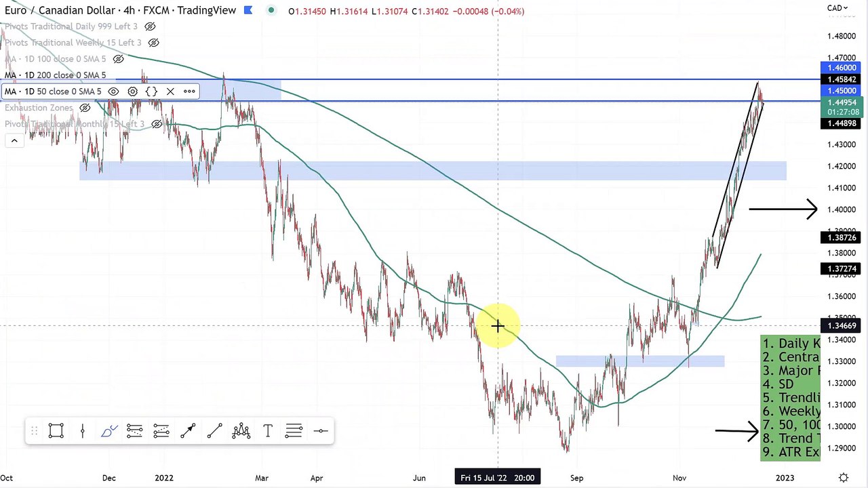Click the Mar label on time axis
868x488 pixels.
tap(262, 478)
